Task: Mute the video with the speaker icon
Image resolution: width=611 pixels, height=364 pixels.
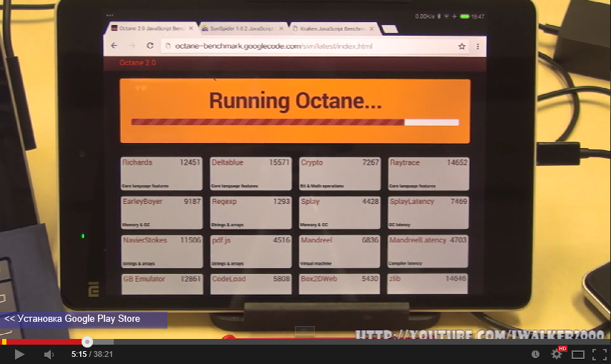Action: [x=49, y=354]
